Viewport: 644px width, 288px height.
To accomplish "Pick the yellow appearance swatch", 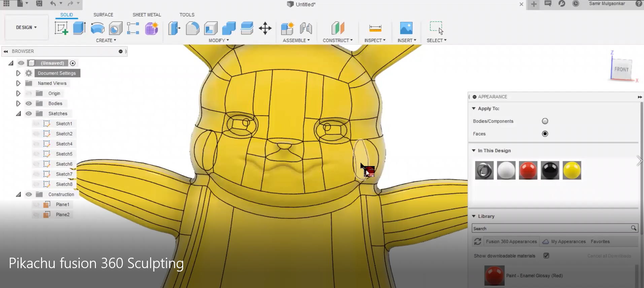I will click(x=572, y=170).
